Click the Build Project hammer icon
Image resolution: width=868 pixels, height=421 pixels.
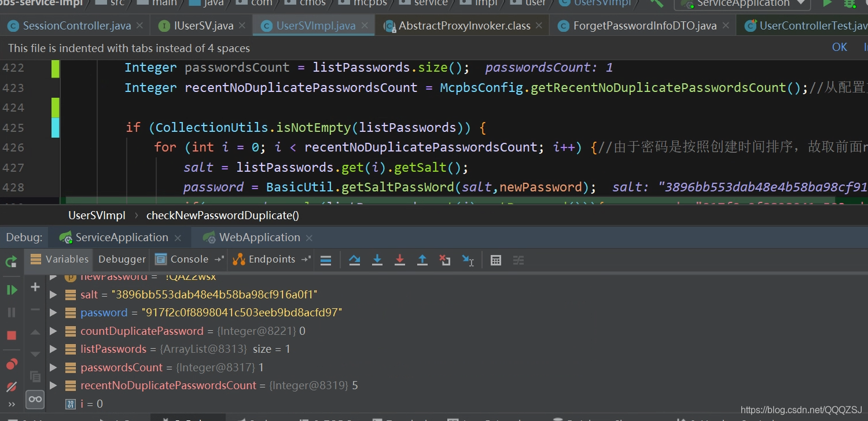pos(657,3)
